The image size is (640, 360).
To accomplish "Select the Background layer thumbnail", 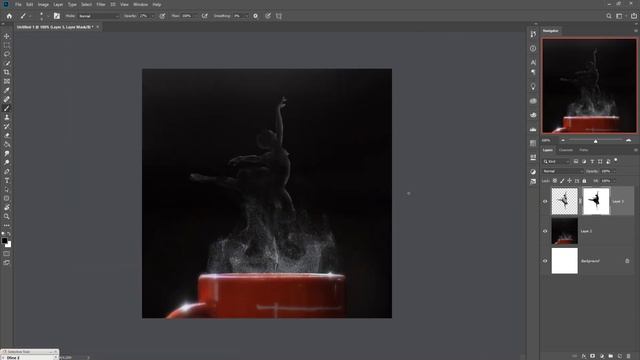I will pos(564,261).
